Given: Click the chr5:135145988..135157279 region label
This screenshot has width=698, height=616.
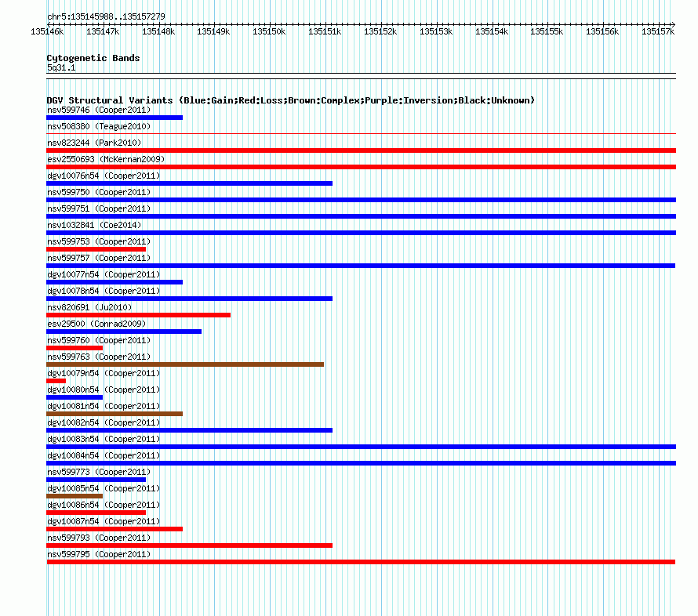Looking at the screenshot, I should (x=106, y=16).
